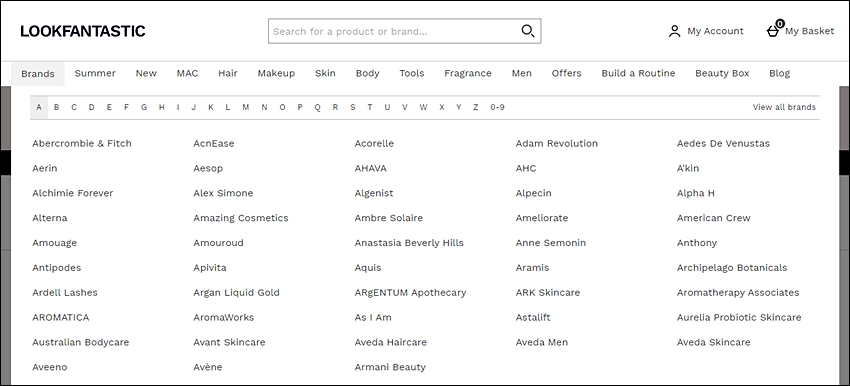Click View all brands link
Image resolution: width=850 pixels, height=386 pixels.
[x=784, y=107]
